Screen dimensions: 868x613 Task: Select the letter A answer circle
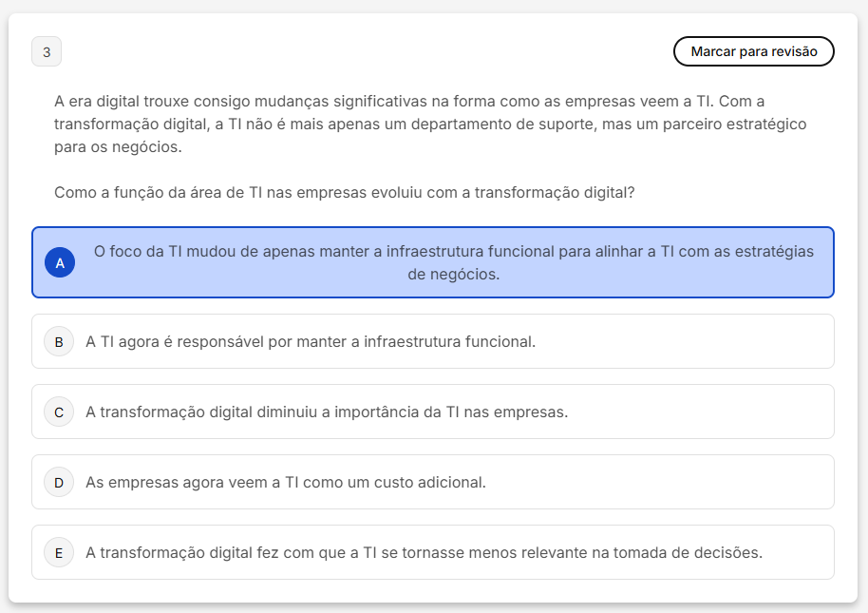60,263
